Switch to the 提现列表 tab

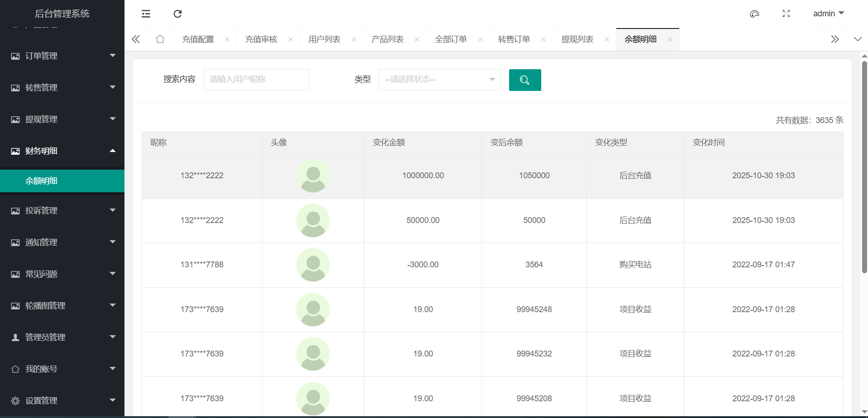577,39
